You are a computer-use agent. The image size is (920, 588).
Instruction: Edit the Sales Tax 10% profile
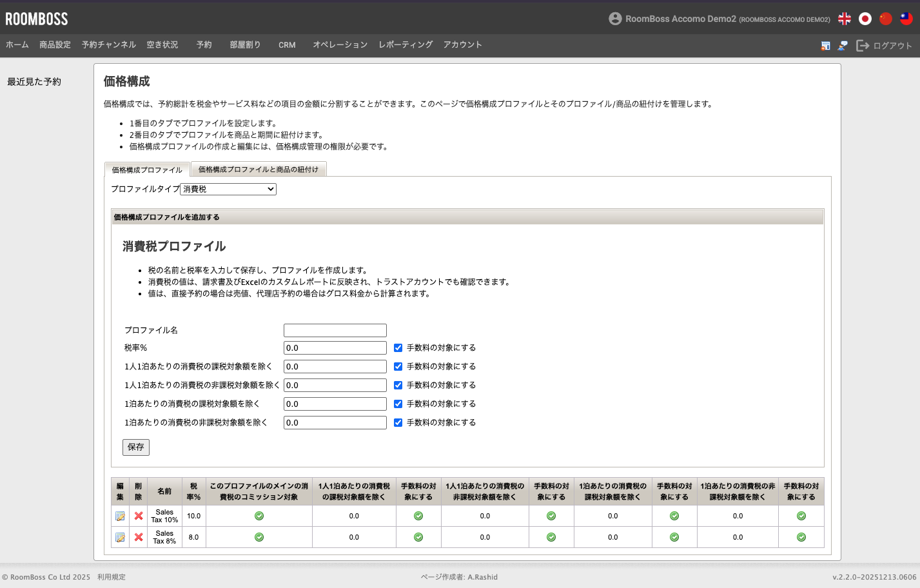tap(120, 516)
